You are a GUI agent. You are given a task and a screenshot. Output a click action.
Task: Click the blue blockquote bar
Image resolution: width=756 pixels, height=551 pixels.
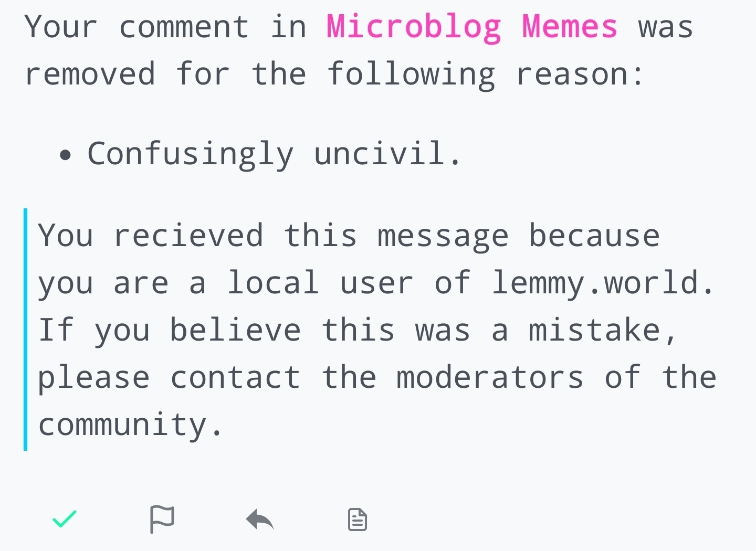25,330
